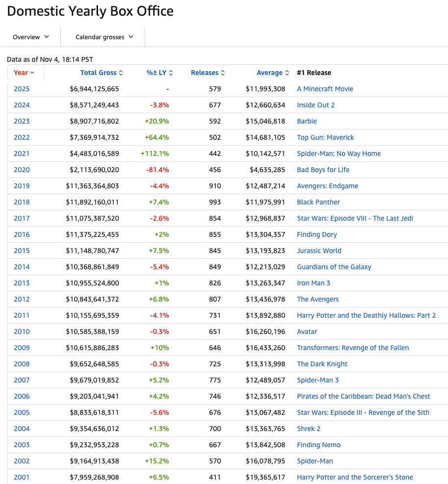Open Top Gun: Maverick link

click(x=325, y=137)
